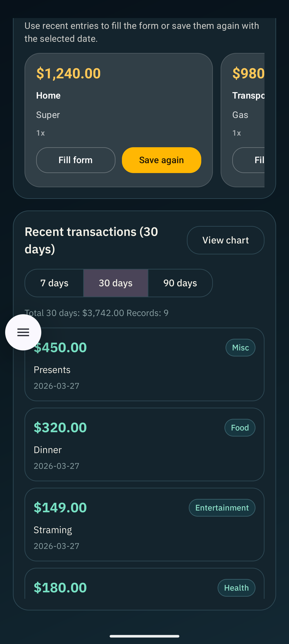Image resolution: width=289 pixels, height=644 pixels.
Task: Tap the home indicator bar at bottom
Action: 144,636
